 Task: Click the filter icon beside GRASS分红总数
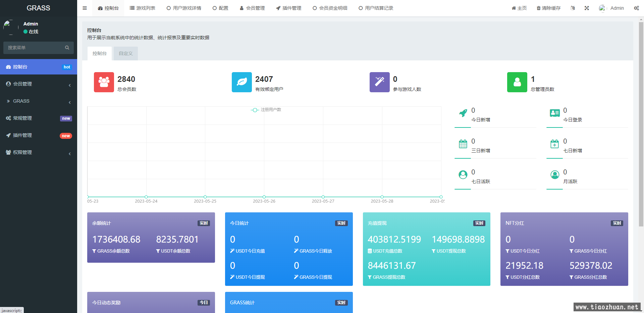point(571,277)
